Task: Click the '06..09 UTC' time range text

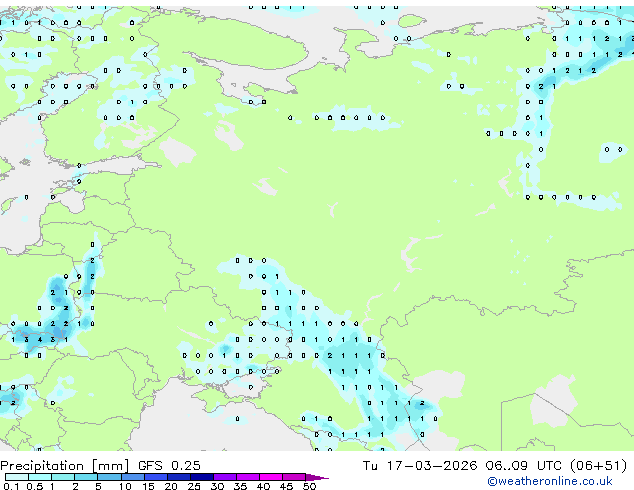Action: coord(524,465)
